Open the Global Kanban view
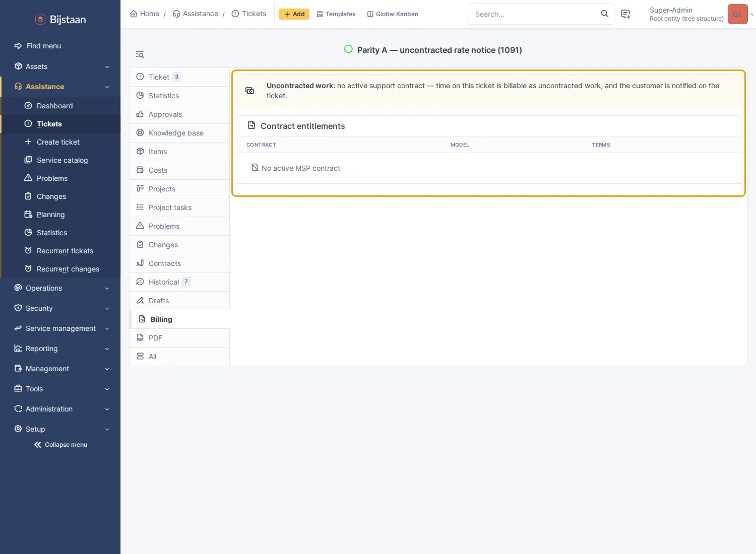The width and height of the screenshot is (756, 554). (393, 14)
